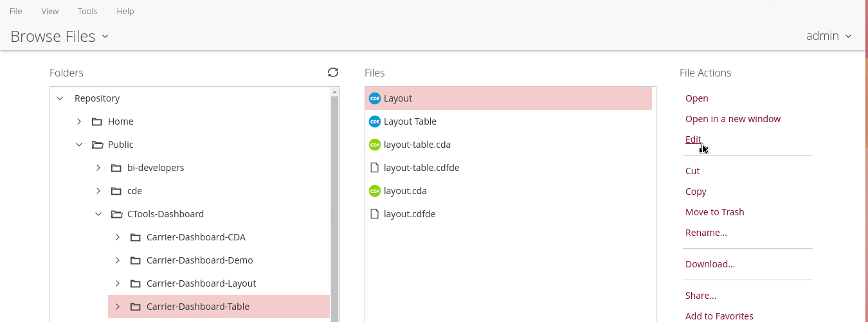Select the Carrier-Dashboard-Demo folder
Screen dimensions: 868x322
pos(199,260)
